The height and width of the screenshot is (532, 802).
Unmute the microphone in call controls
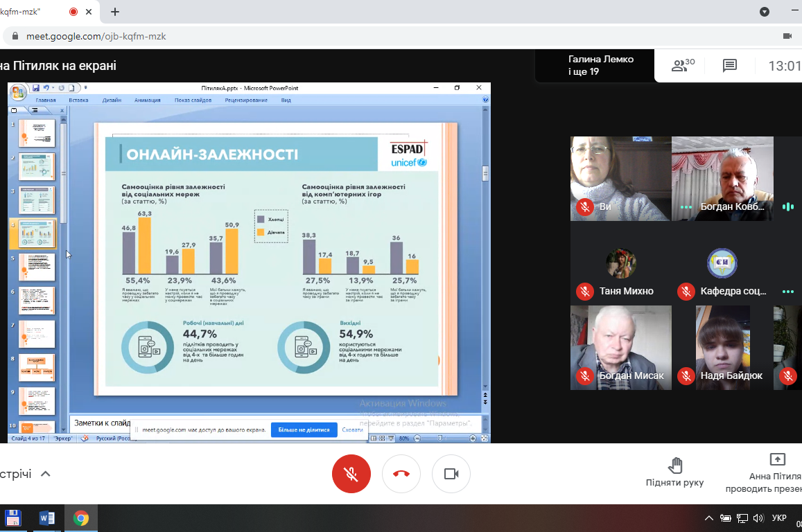[x=351, y=474]
